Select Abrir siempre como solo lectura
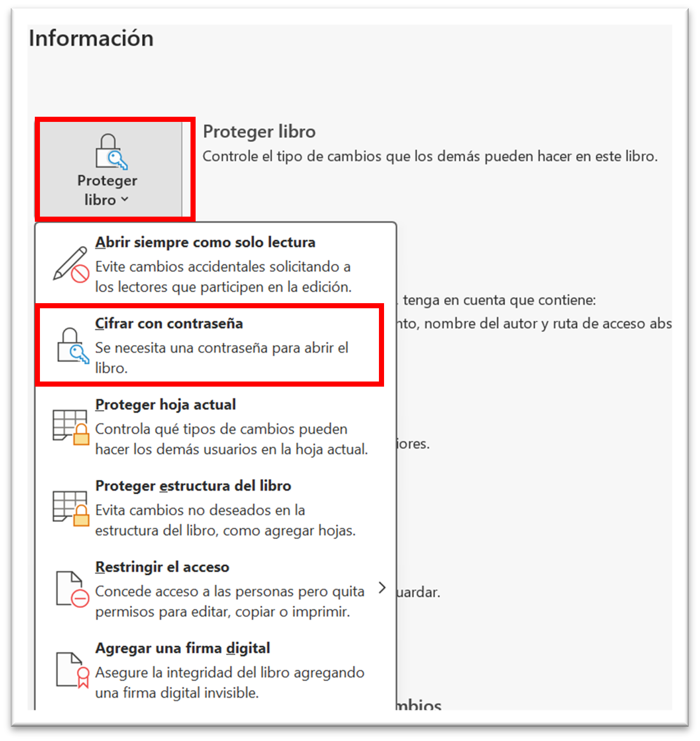 click(205, 242)
